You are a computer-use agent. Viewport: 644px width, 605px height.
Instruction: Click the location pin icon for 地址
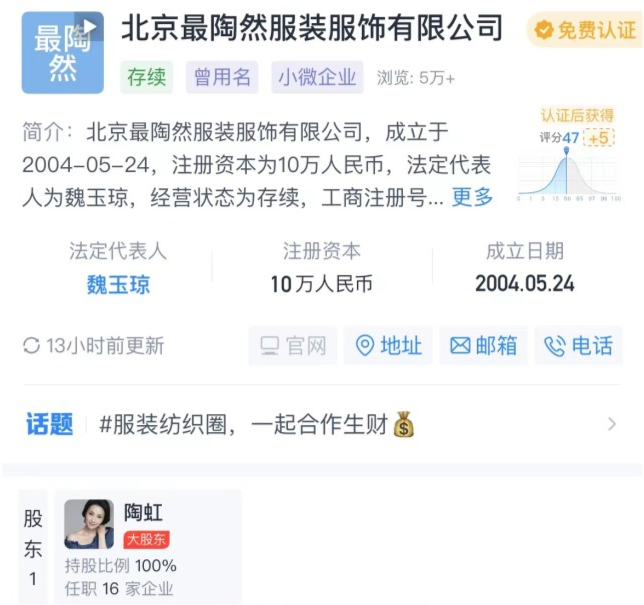coord(364,345)
